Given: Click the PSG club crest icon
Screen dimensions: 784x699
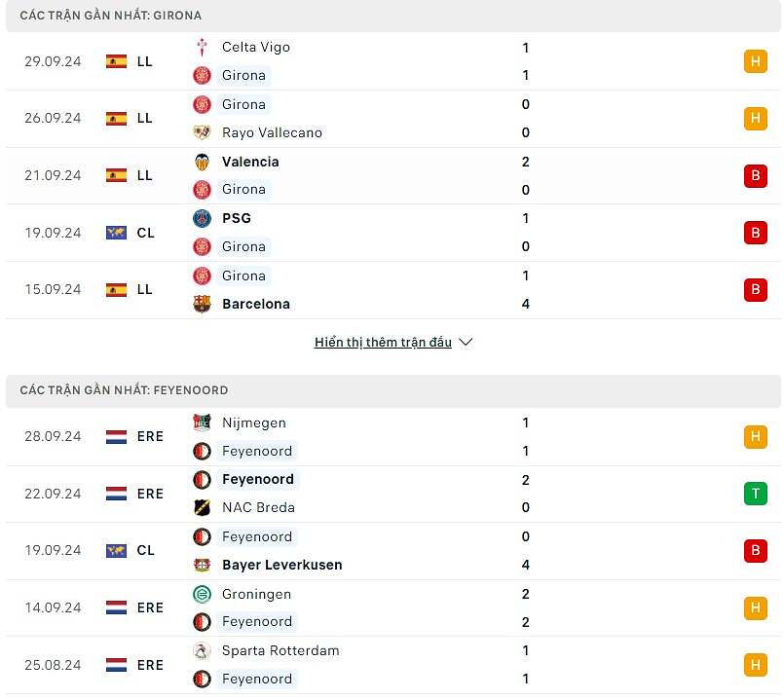Looking at the screenshot, I should [x=203, y=218].
